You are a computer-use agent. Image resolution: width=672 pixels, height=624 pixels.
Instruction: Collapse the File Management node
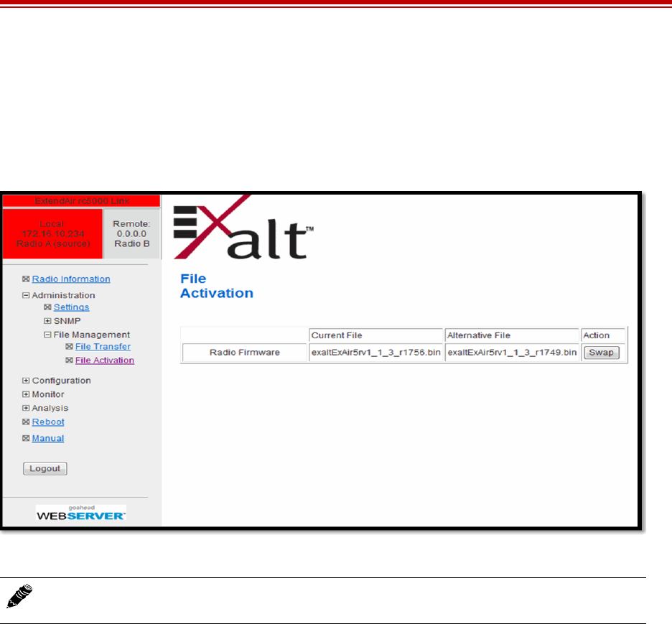pyautogui.click(x=47, y=335)
